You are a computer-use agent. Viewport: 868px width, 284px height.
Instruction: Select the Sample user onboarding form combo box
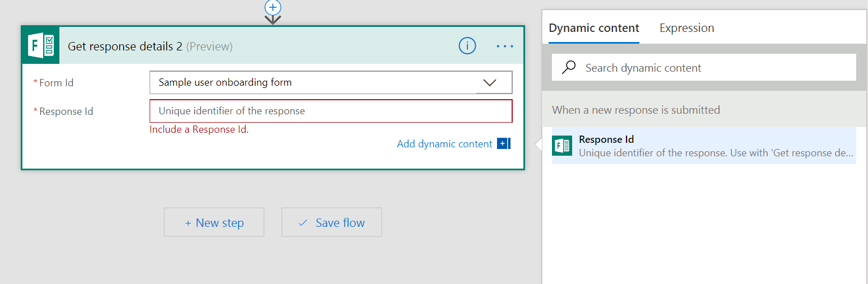[314, 82]
